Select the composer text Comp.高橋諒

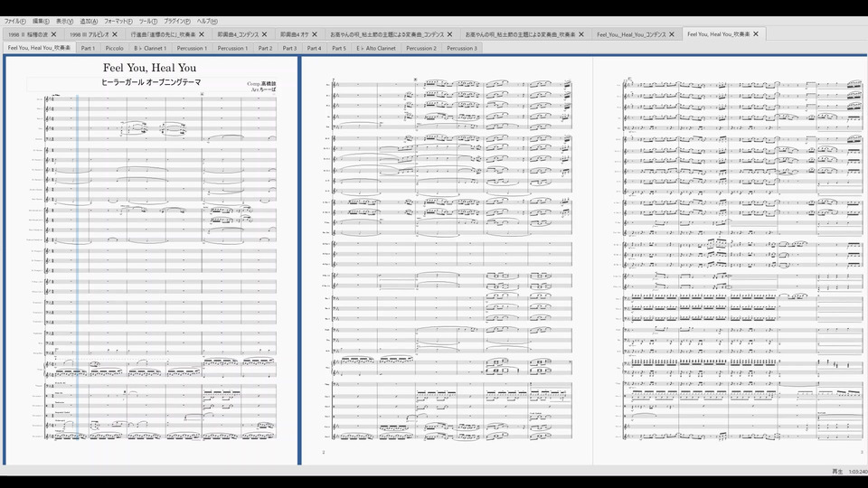[262, 83]
